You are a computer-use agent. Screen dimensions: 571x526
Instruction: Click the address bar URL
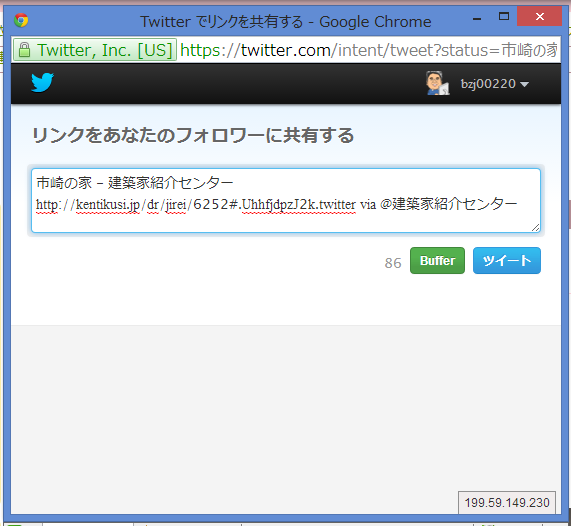click(x=369, y=50)
